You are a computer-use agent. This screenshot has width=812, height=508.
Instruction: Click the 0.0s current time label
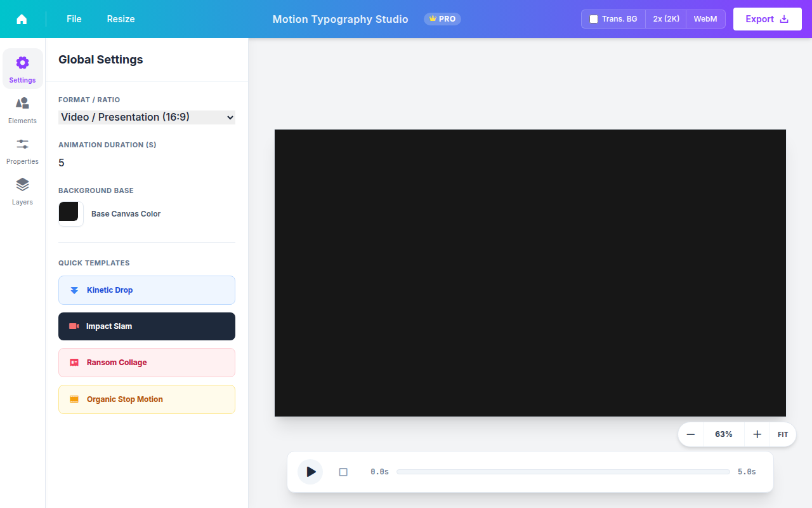point(380,472)
